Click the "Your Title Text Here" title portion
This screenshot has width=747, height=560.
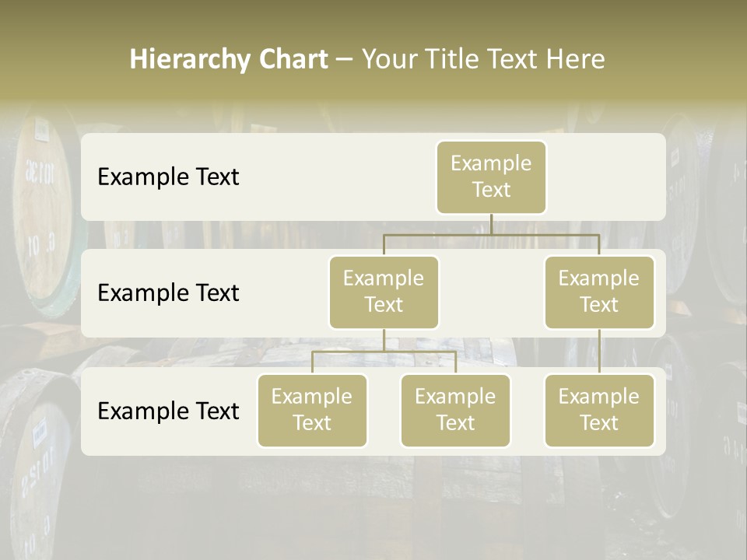click(x=482, y=59)
